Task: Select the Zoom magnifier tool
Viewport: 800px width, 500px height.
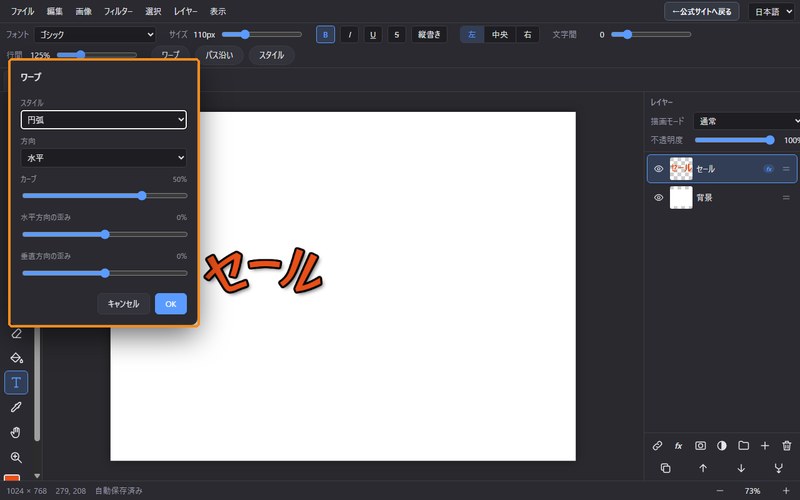Action: coord(16,457)
